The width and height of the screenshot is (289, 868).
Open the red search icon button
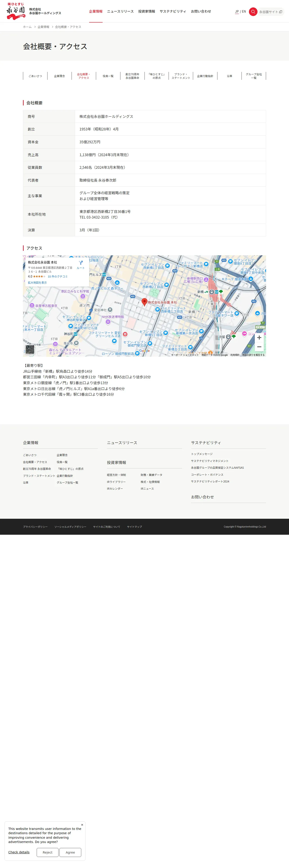point(253,11)
